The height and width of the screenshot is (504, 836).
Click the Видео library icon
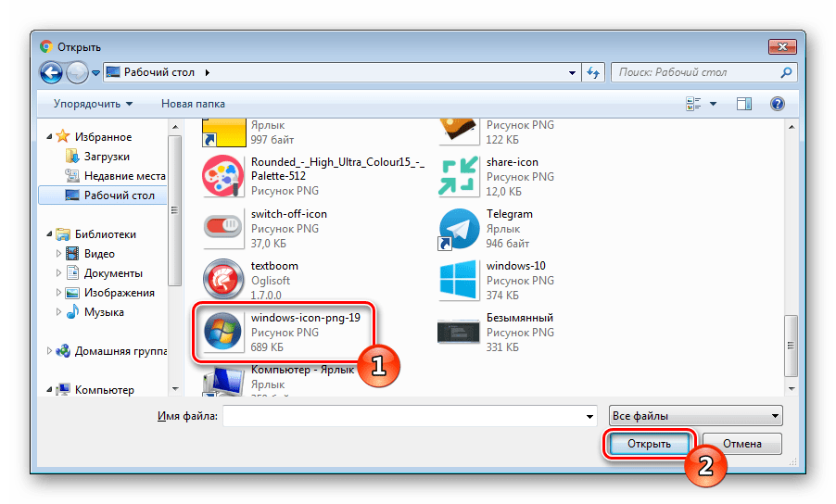(72, 254)
